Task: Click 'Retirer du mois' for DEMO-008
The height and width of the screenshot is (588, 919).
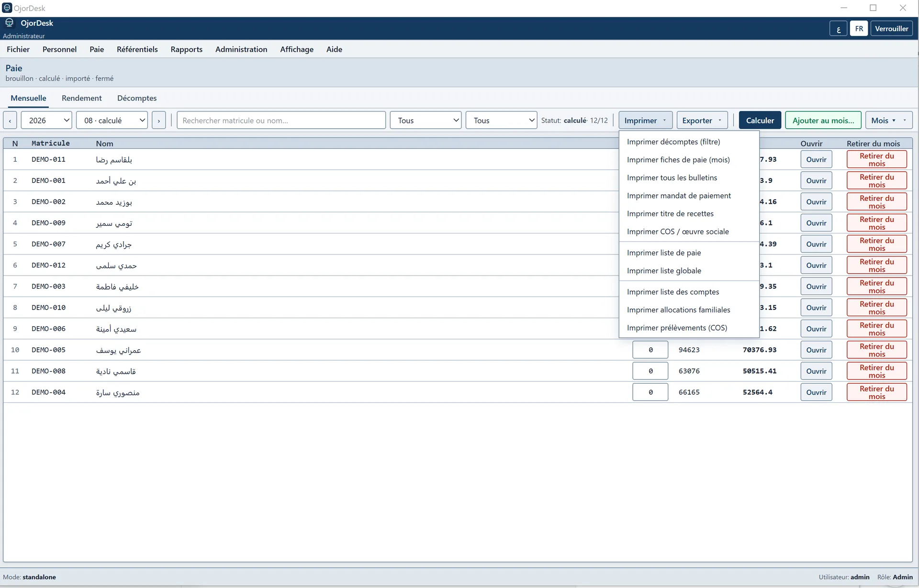Action: (x=876, y=371)
